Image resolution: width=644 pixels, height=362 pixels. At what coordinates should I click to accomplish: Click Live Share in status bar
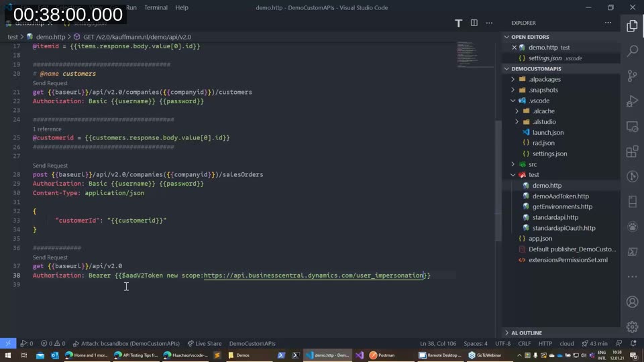(x=204, y=343)
